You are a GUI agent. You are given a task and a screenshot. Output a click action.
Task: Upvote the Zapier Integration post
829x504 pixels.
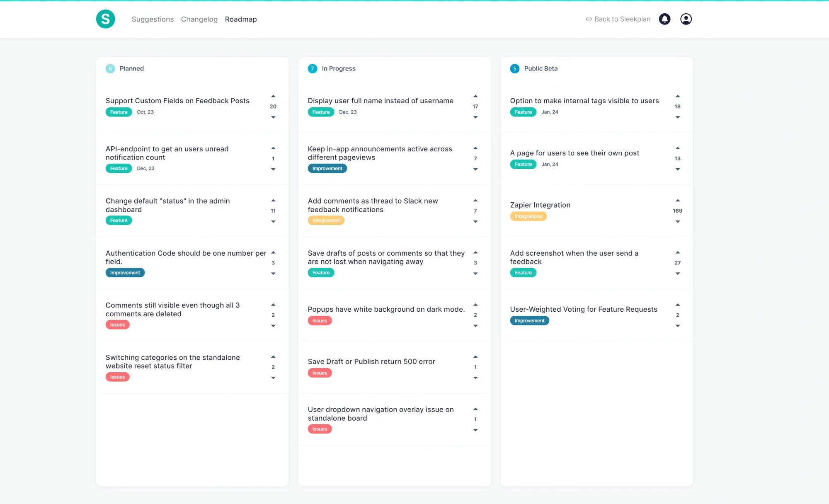coord(677,201)
